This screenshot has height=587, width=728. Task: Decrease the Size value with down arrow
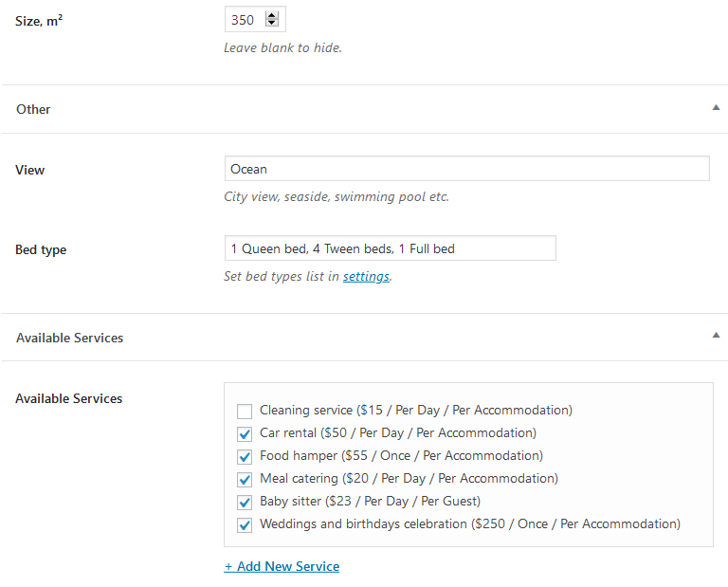272,23
